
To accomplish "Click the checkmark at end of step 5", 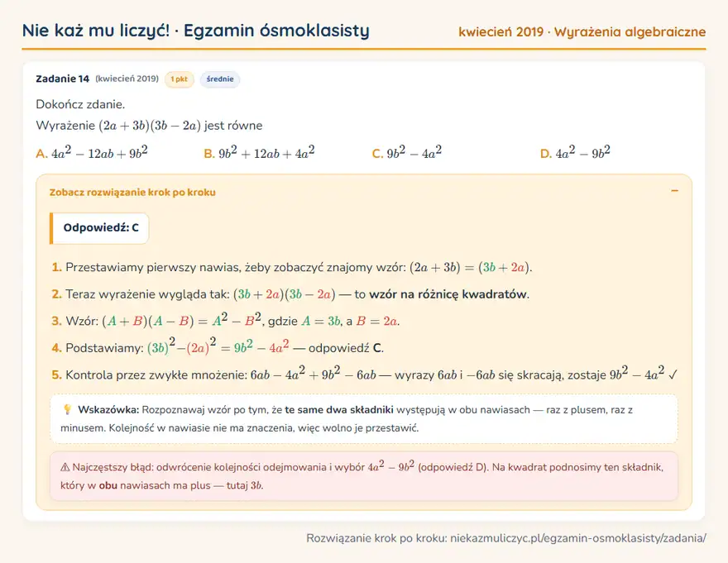I will click(673, 375).
